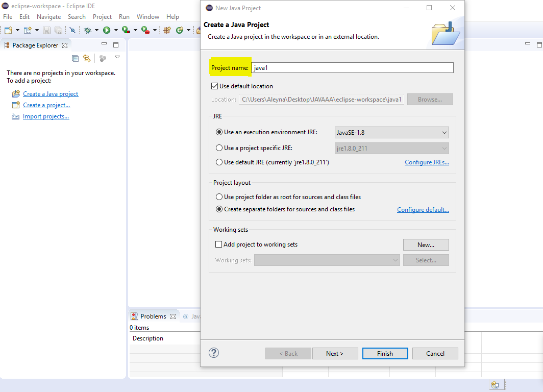Open the Project menu
The width and height of the screenshot is (543, 392).
coord(102,17)
